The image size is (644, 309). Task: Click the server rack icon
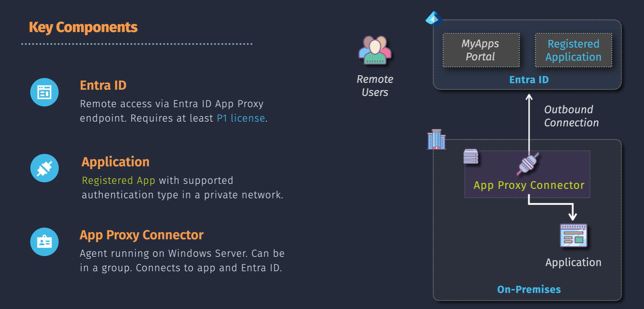click(471, 157)
